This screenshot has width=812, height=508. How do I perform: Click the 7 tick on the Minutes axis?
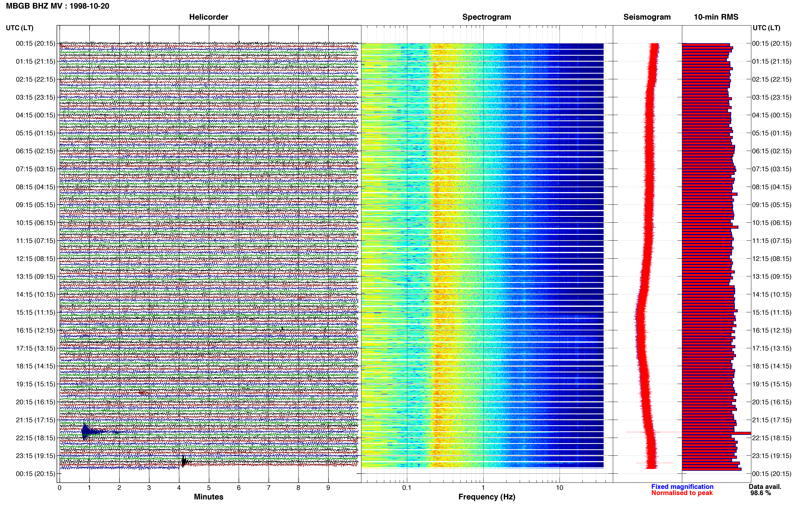269,487
